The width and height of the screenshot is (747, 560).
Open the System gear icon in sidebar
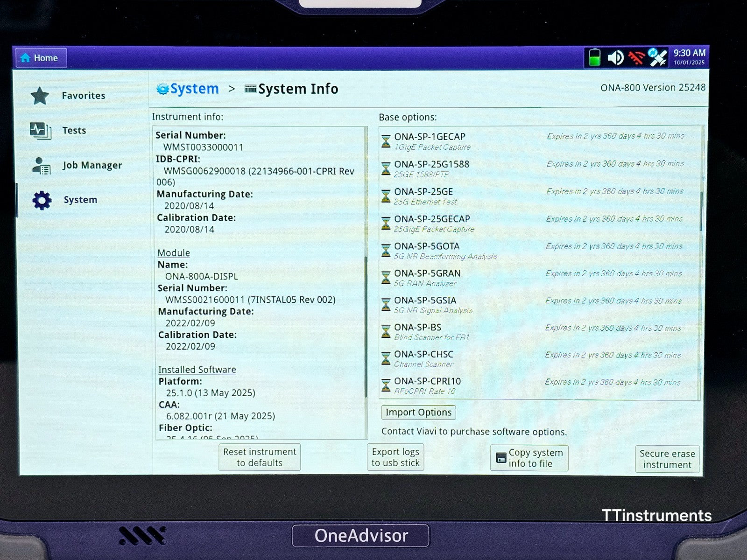tap(42, 199)
